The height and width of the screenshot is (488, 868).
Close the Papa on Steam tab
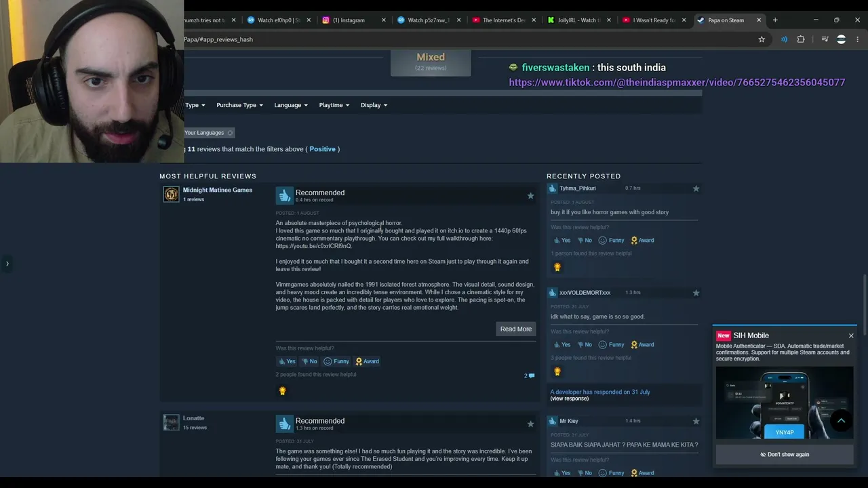click(759, 20)
